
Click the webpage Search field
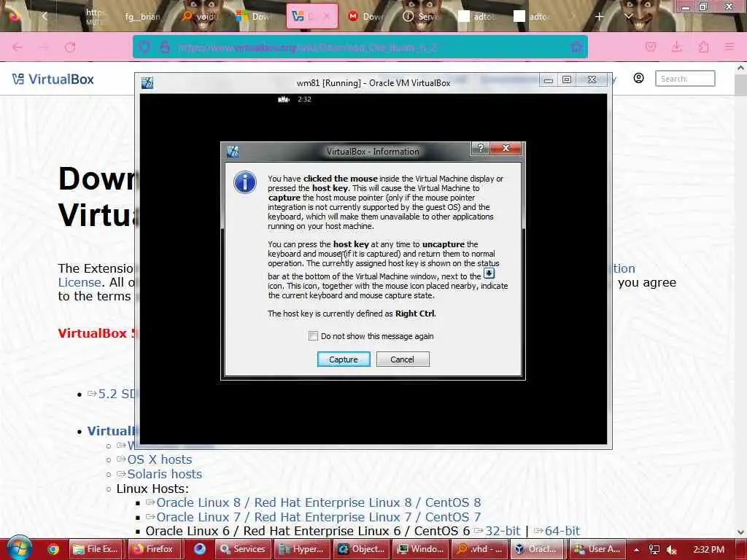click(x=685, y=79)
